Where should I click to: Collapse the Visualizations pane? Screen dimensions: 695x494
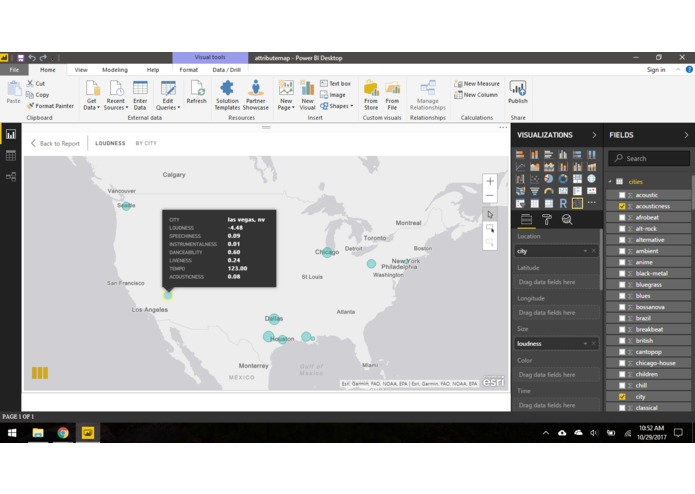594,135
